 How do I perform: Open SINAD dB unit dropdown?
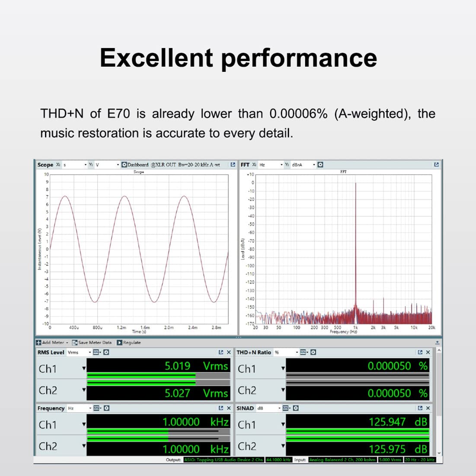(268, 408)
